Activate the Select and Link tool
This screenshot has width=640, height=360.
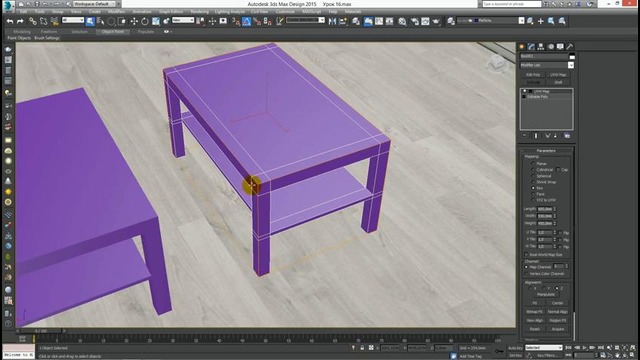33,21
